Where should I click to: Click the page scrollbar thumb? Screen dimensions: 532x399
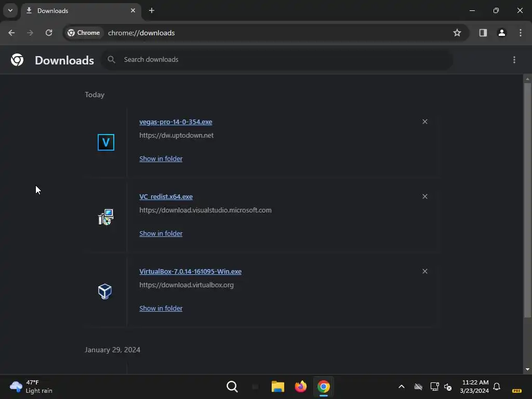[527, 200]
